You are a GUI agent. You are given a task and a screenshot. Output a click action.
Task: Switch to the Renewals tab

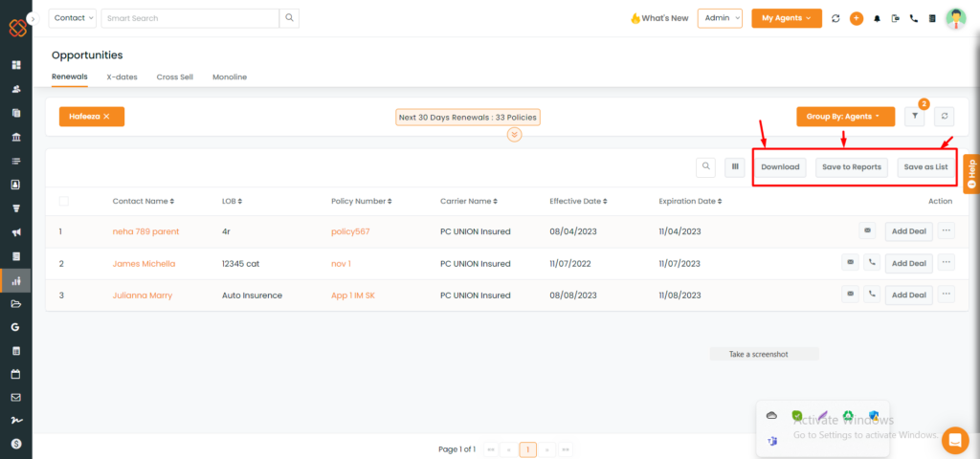click(69, 76)
